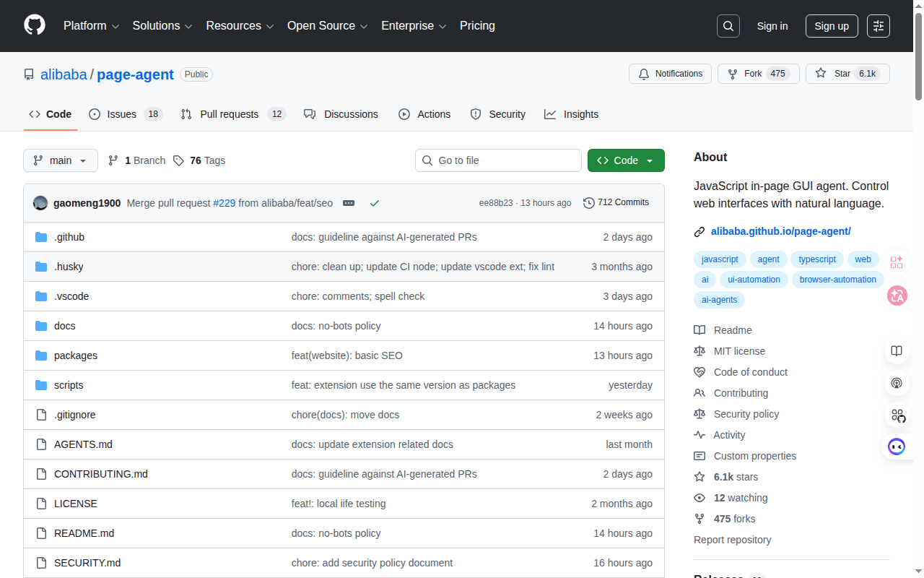
Task: Star the page-agent repository
Action: coord(834,74)
